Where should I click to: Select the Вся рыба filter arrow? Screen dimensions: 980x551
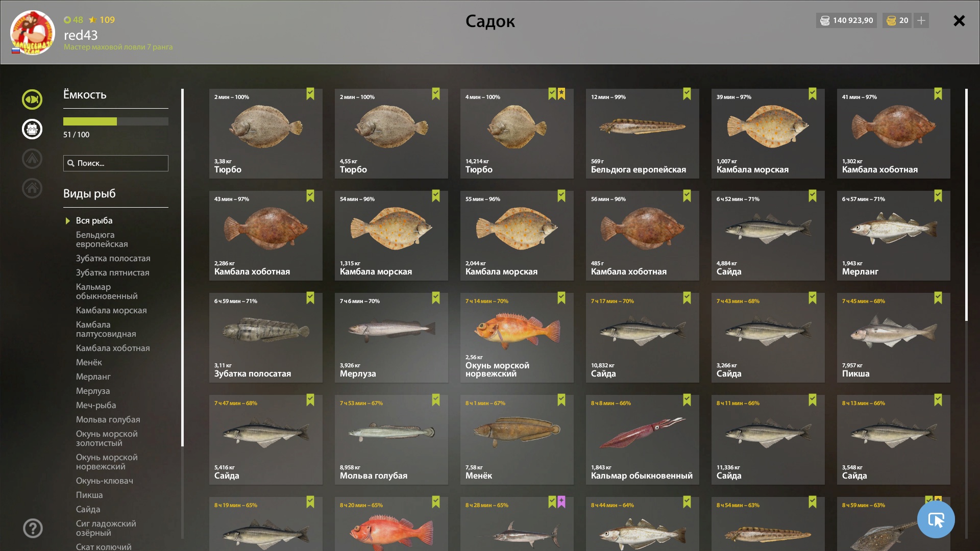67,221
